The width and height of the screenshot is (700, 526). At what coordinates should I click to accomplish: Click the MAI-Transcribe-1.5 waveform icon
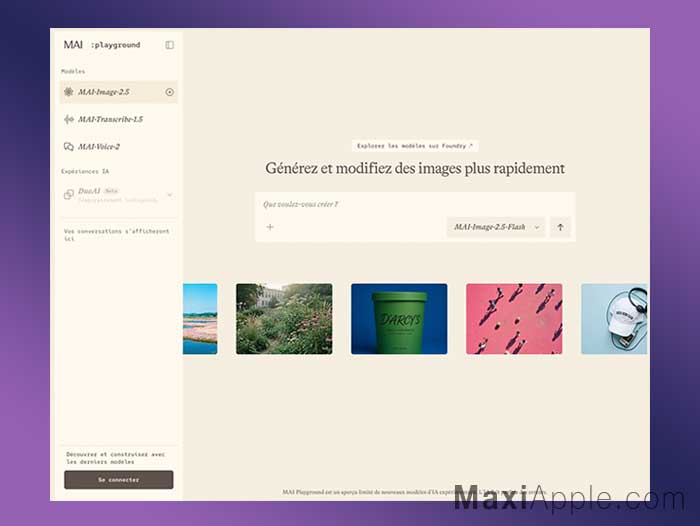pos(68,119)
